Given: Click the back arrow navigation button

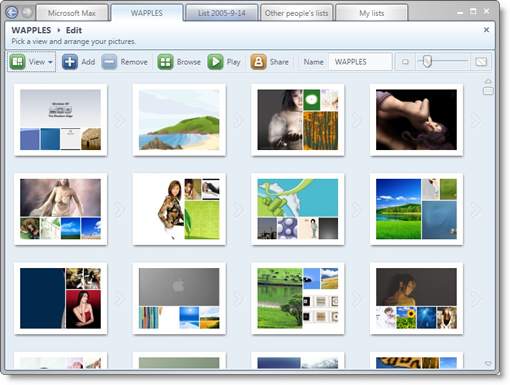Looking at the screenshot, I should pyautogui.click(x=12, y=12).
